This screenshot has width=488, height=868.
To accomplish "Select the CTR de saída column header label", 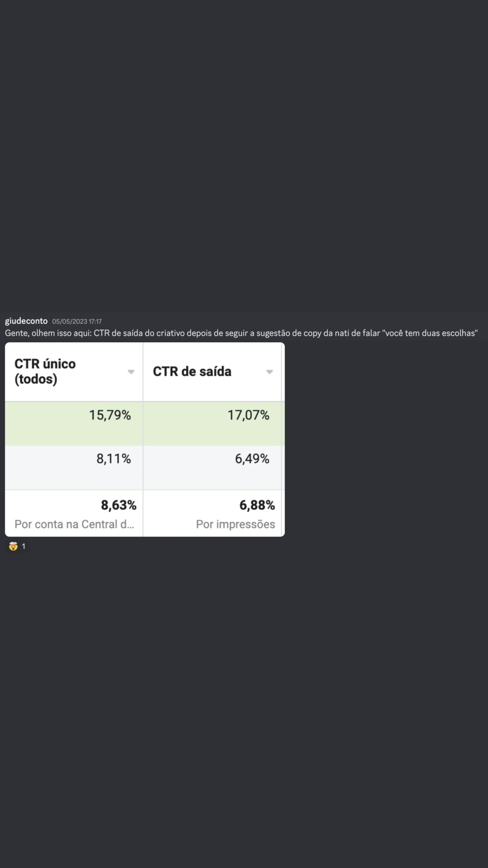I will 192,372.
